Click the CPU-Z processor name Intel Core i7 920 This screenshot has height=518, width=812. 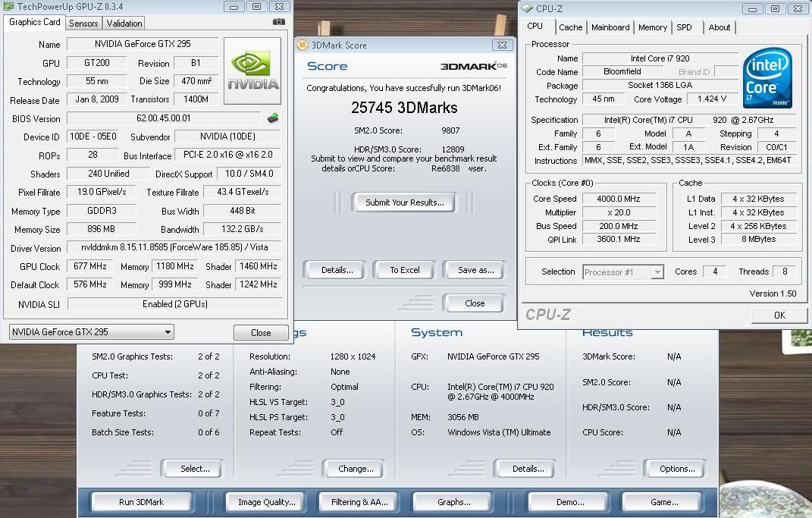tap(660, 58)
